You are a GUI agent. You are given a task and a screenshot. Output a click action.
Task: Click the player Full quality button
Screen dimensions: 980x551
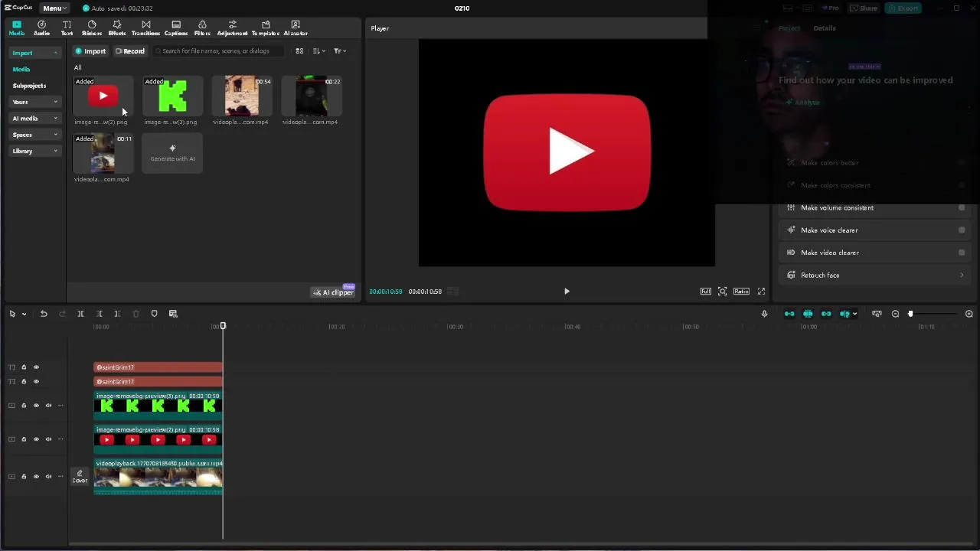(706, 292)
